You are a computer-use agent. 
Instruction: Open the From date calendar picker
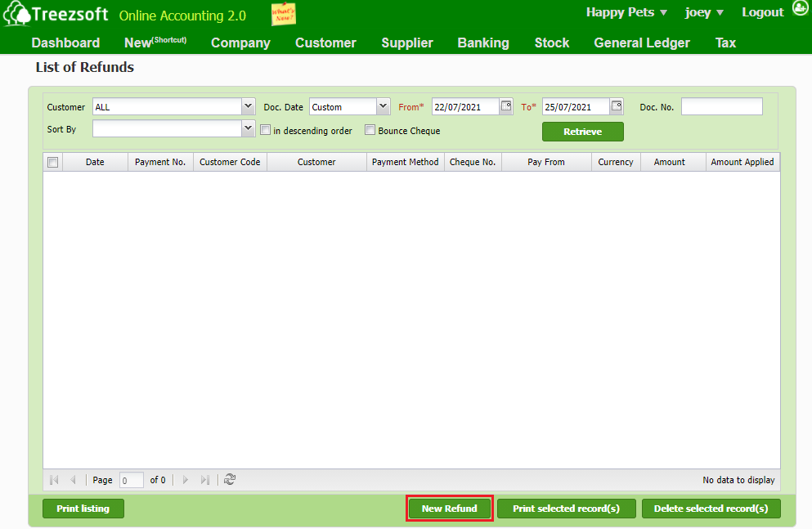click(506, 106)
